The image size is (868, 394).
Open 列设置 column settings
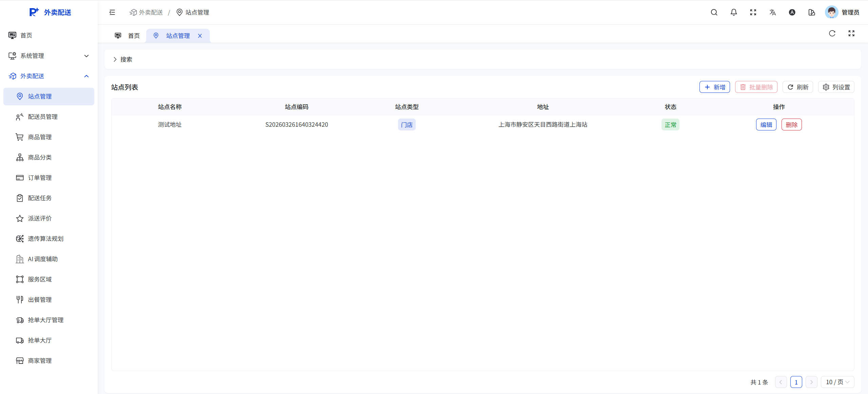[x=836, y=87]
